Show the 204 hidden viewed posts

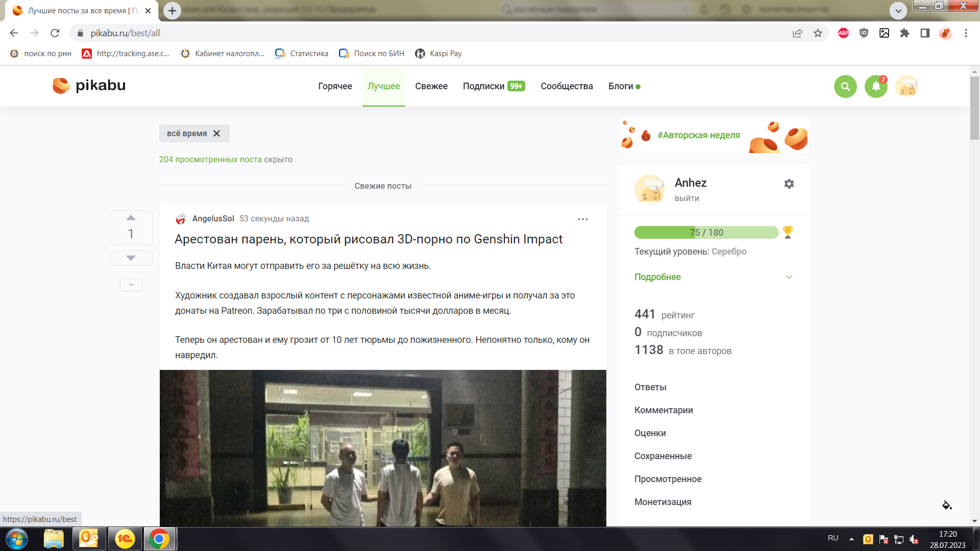coord(210,160)
